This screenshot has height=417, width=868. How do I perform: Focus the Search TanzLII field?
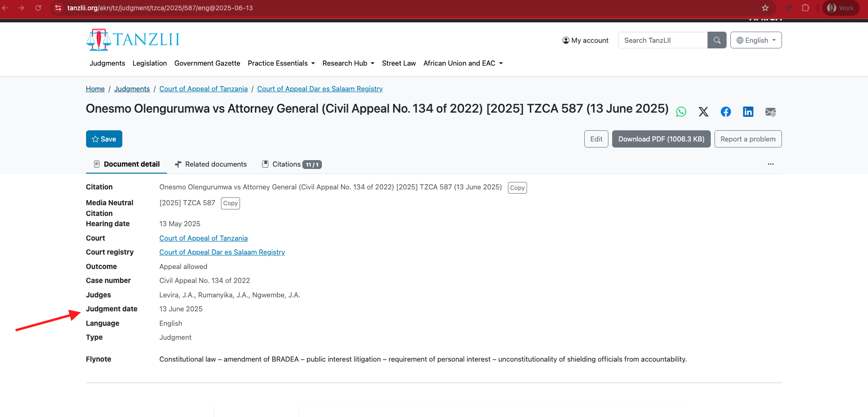662,40
